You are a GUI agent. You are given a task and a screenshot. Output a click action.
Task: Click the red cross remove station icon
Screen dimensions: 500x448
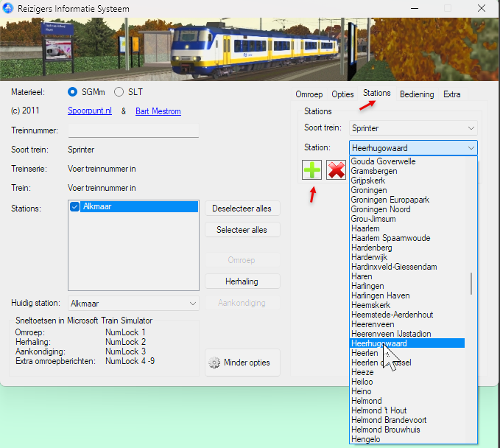336,170
